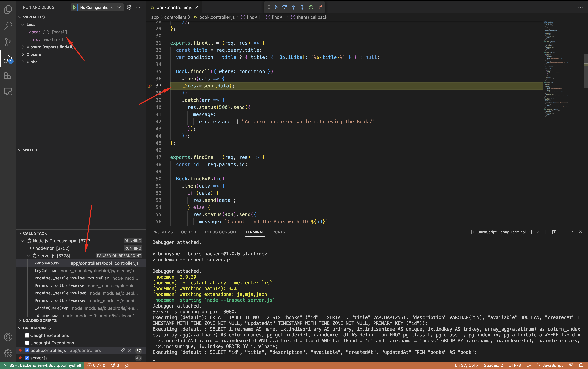This screenshot has width=588, height=369.
Task: Enable Caught Exceptions breakpoint
Action: [x=27, y=335]
